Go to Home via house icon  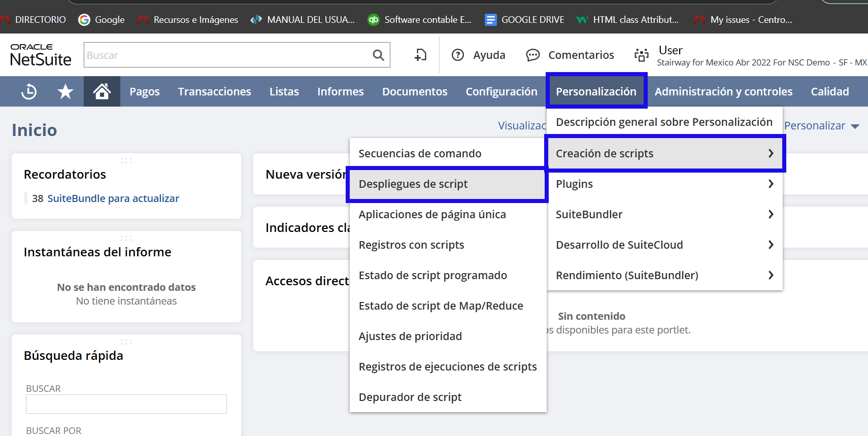pyautogui.click(x=102, y=92)
